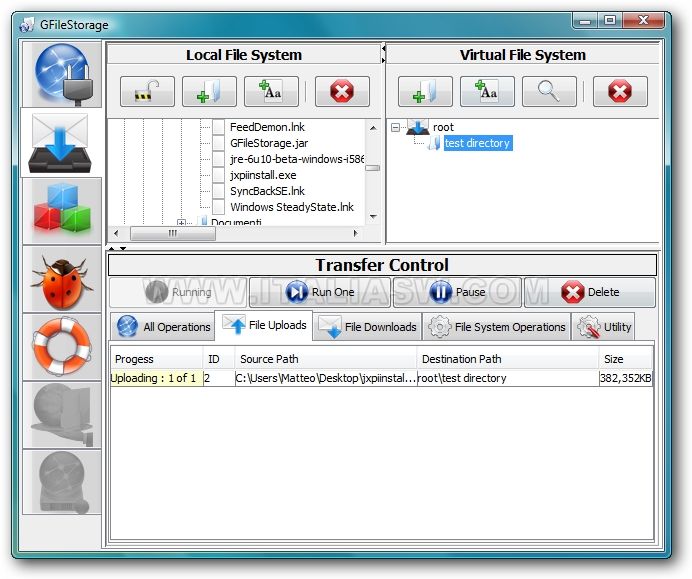Click destination cell 'root\test directory'
692x579 pixels.
point(508,378)
